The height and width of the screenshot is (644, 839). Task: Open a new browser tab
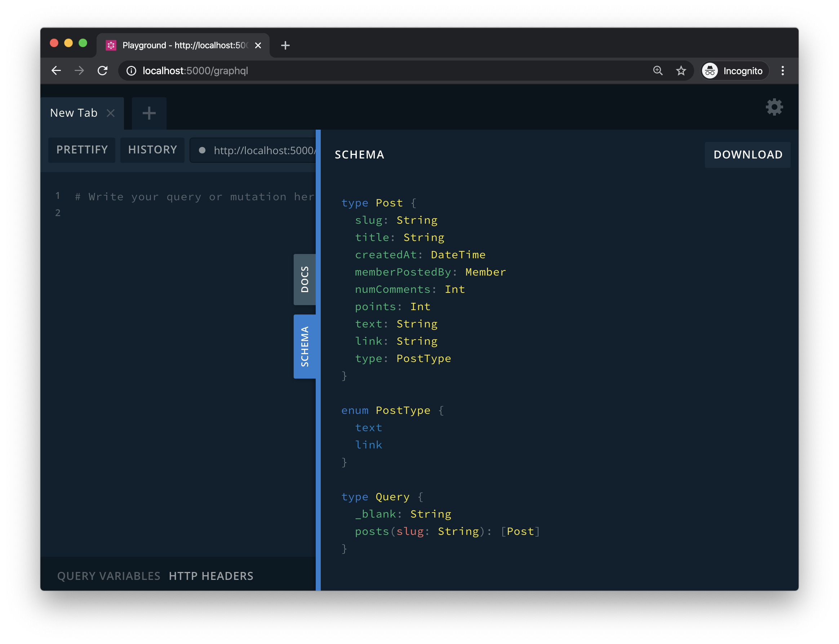coord(285,46)
